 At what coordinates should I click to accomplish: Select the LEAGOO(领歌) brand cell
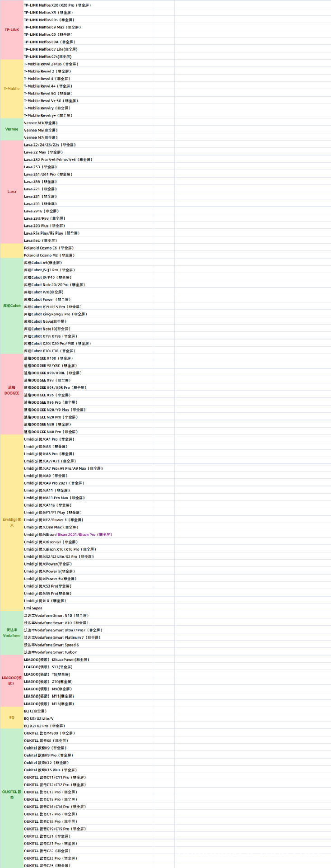tap(12, 681)
